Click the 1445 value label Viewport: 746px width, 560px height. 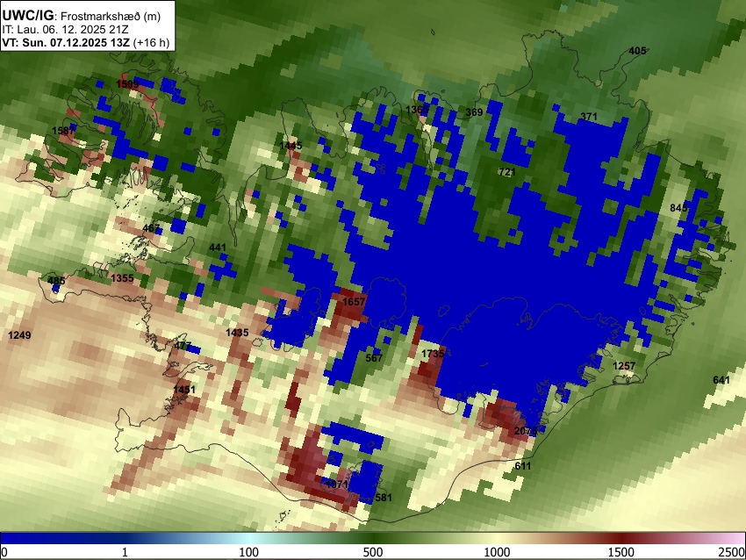point(291,146)
